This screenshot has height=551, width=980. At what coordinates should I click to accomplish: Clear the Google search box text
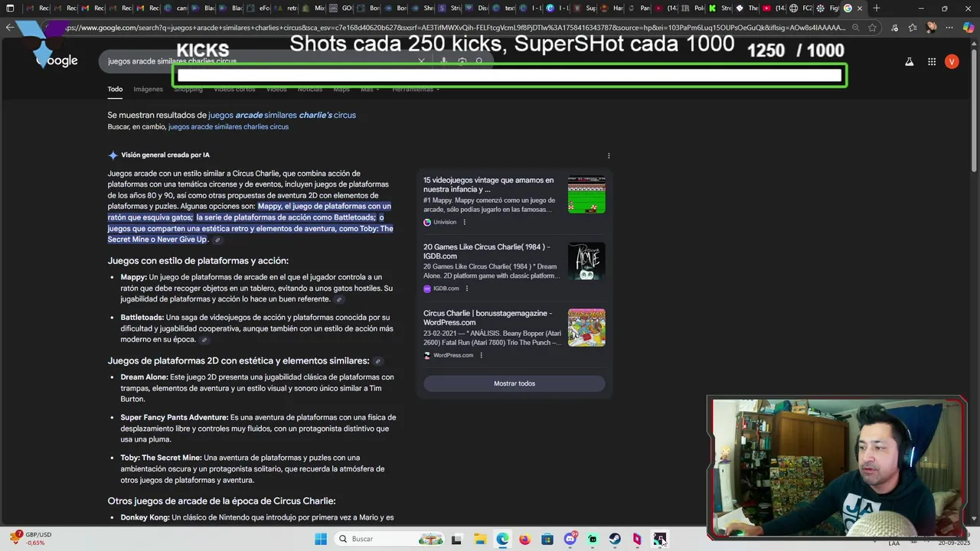pos(421,60)
